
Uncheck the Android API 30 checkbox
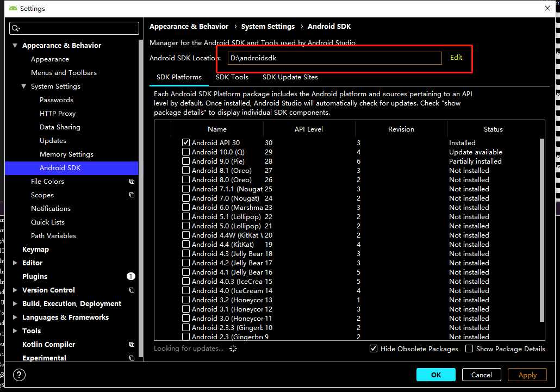[x=186, y=142]
